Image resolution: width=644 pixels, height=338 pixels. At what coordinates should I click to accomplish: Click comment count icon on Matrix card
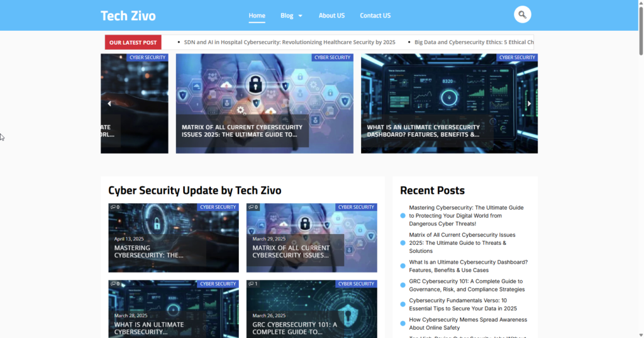point(251,207)
